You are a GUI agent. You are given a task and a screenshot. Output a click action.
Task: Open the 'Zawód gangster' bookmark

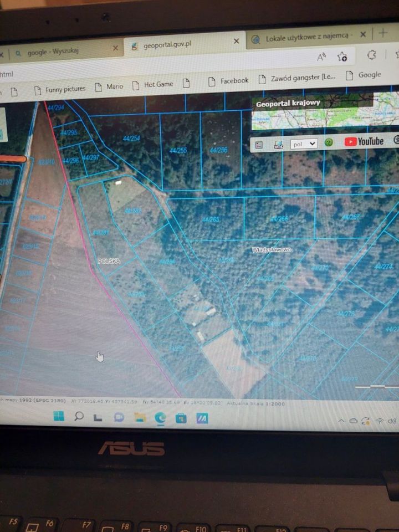click(x=297, y=78)
